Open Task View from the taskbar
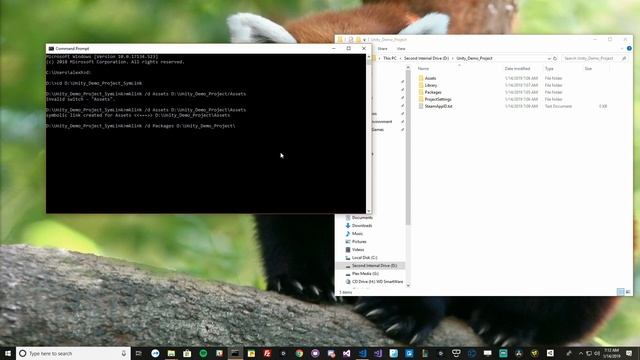640x360 pixels. pyautogui.click(x=139, y=353)
